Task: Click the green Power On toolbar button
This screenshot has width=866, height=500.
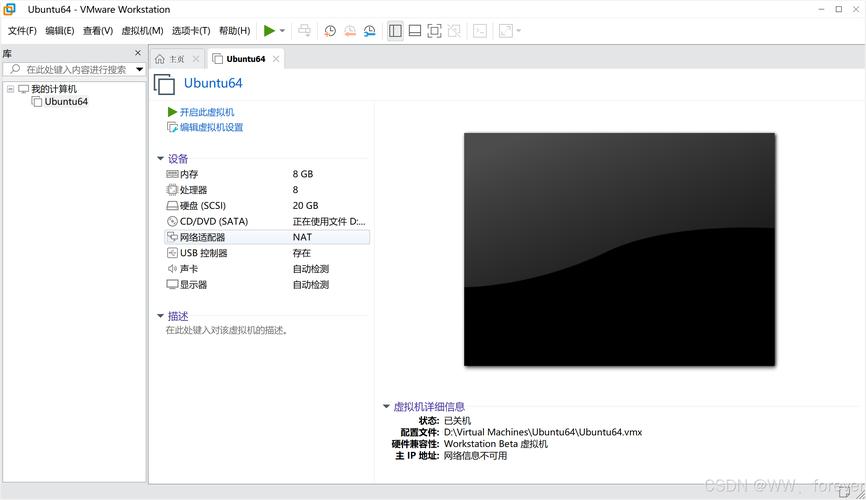Action: pyautogui.click(x=269, y=31)
